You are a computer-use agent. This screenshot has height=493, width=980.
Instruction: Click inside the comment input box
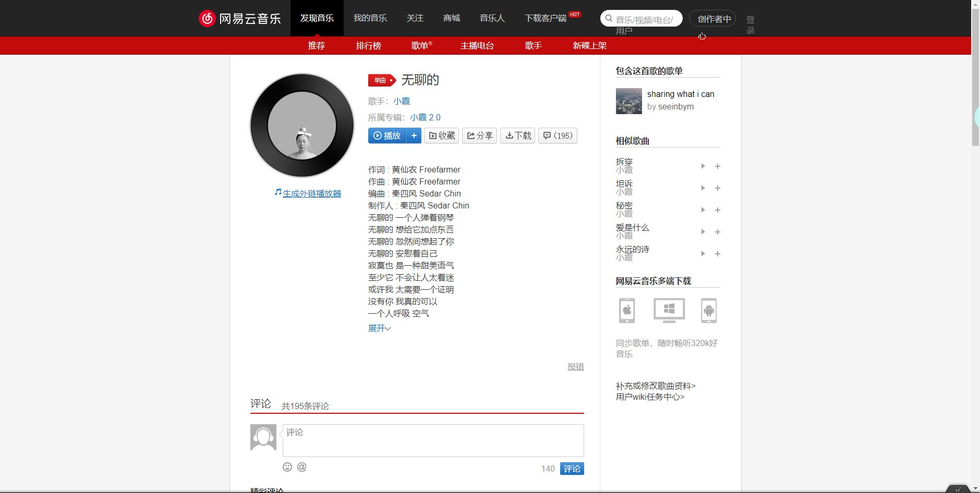(433, 440)
